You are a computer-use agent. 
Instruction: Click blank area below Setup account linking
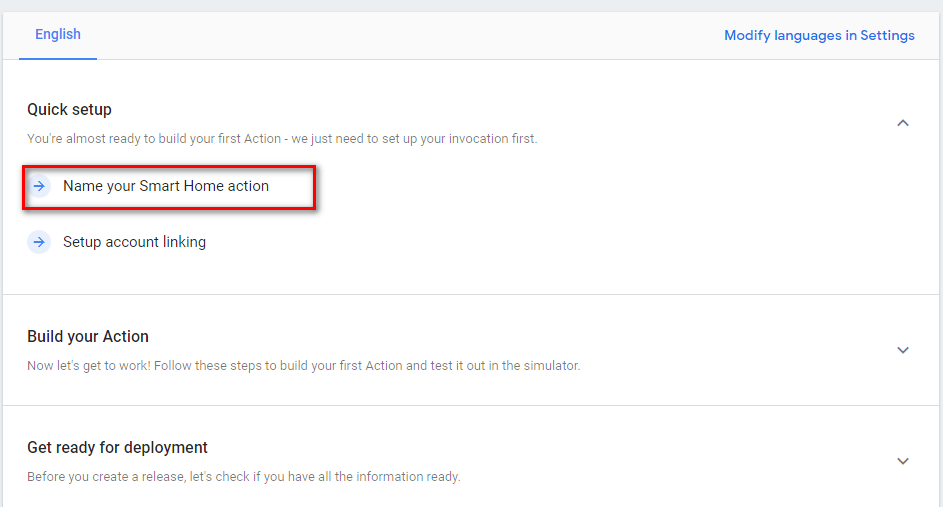click(400, 275)
